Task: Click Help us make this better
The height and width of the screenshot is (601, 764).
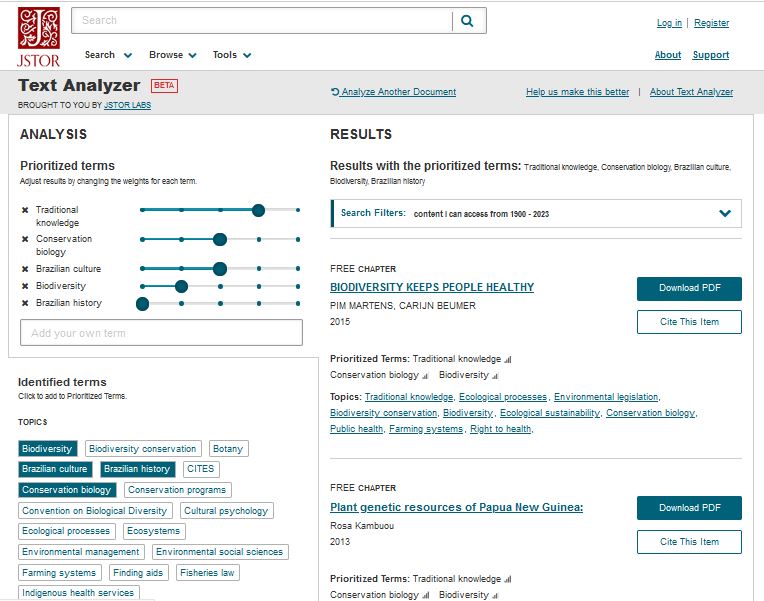Action: point(577,92)
